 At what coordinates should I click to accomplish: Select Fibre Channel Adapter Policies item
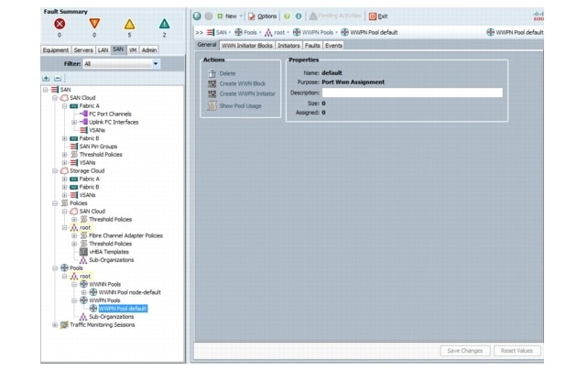tap(125, 235)
